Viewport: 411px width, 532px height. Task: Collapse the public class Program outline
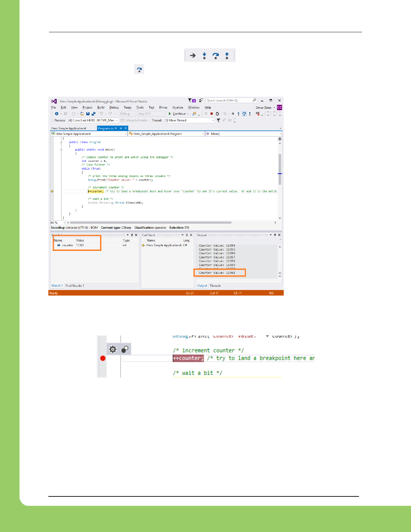[x=61, y=142]
